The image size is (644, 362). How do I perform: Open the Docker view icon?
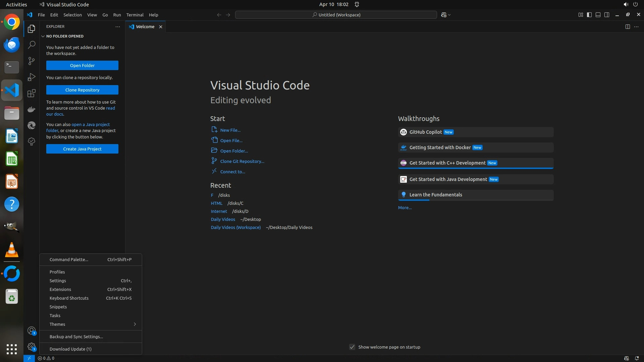(x=32, y=109)
